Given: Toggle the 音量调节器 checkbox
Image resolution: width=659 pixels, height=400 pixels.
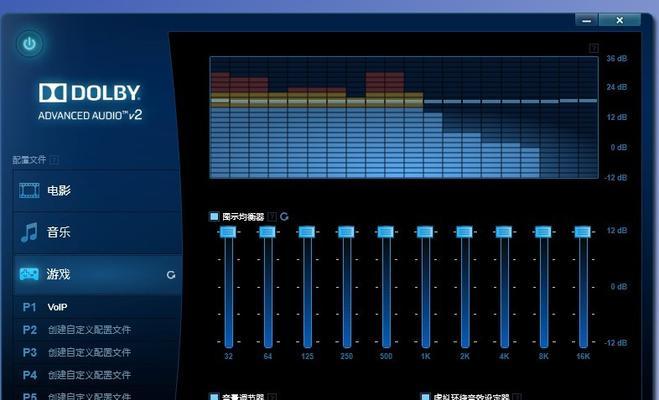Looking at the screenshot, I should 214,397.
